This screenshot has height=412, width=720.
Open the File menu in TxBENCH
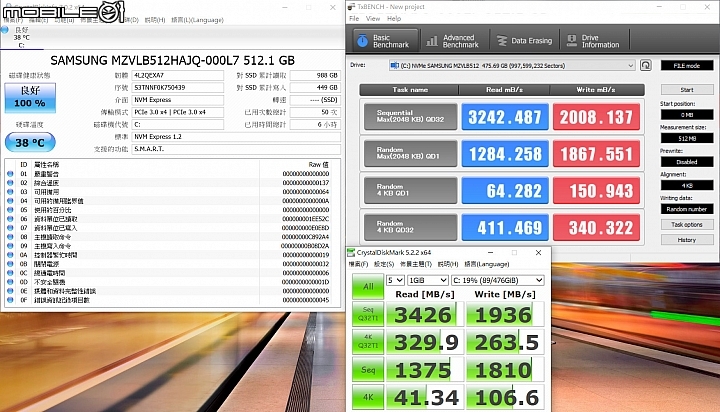tap(354, 18)
